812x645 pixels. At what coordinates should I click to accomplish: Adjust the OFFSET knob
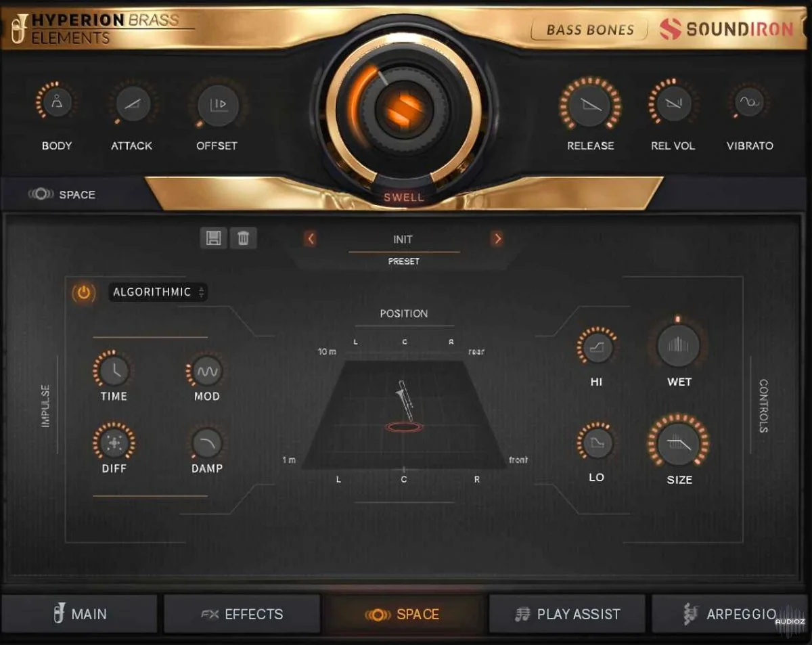218,105
